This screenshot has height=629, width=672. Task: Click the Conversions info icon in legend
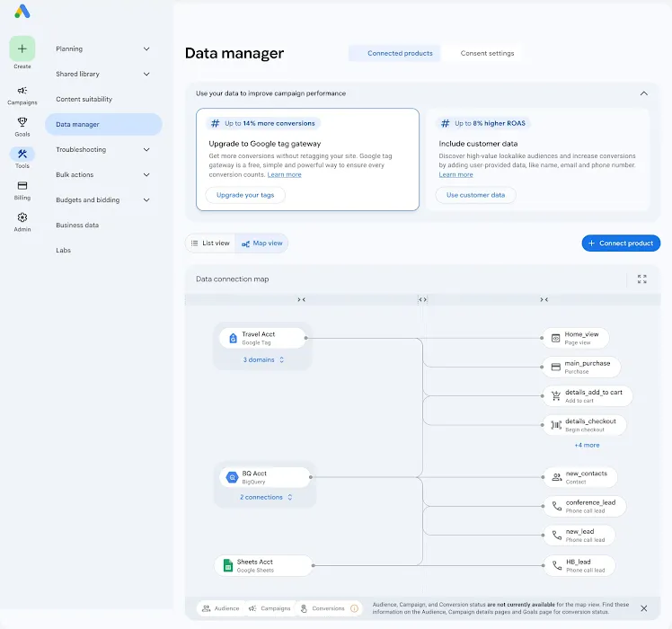355,608
